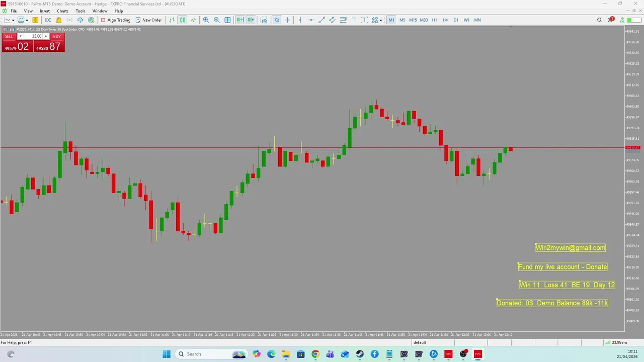Switch to the H4 timeframe
Viewport: 644px width, 362px height.
445,20
